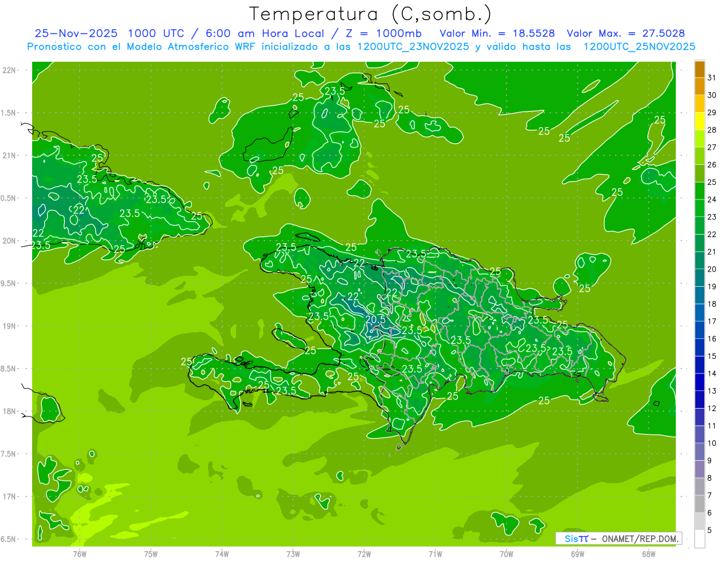The image size is (728, 562).
Task: Click the '69W' longitude axis label
Action: [x=578, y=554]
